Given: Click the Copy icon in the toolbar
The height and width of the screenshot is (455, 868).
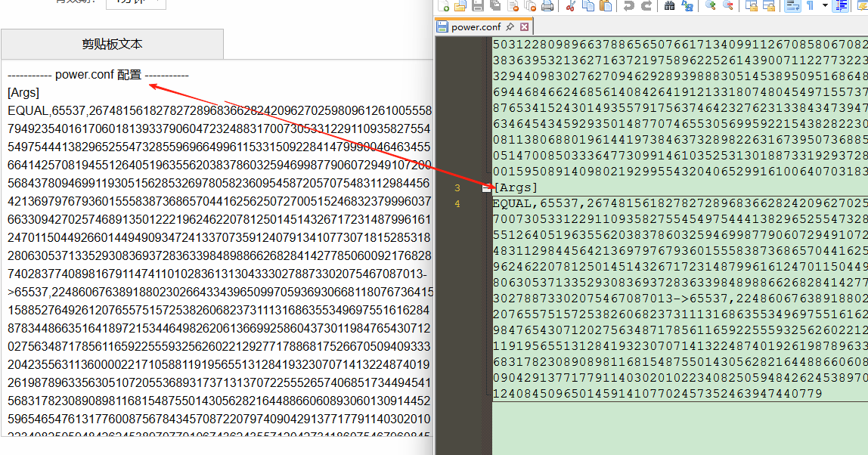Looking at the screenshot, I should (x=588, y=5).
